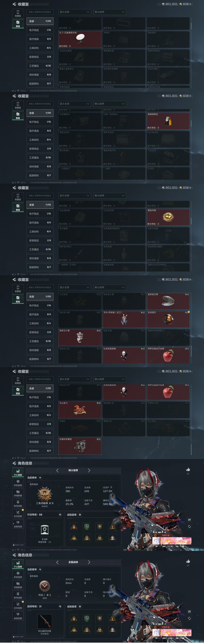Click the help icon beside 总资产

click(111, 487)
